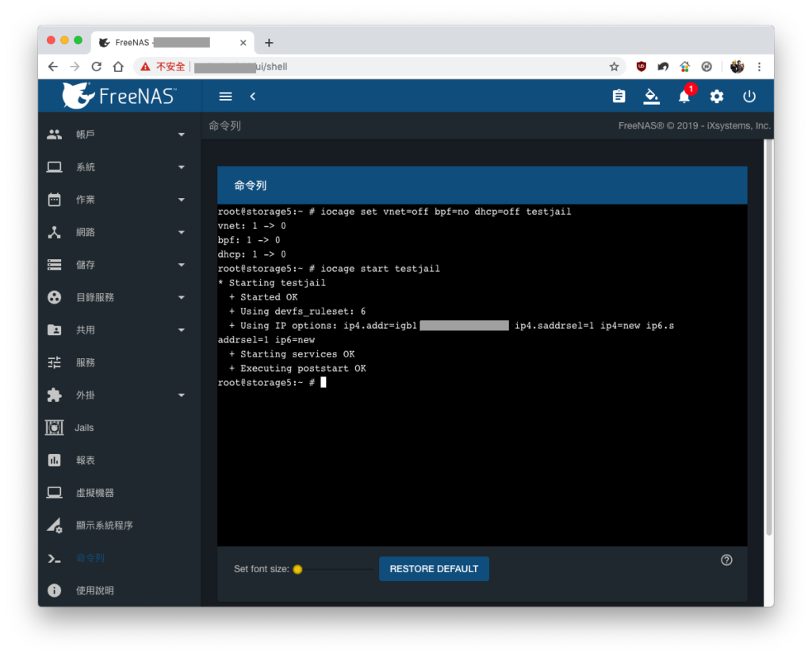Click the storage (儲存) icon

[x=55, y=265]
